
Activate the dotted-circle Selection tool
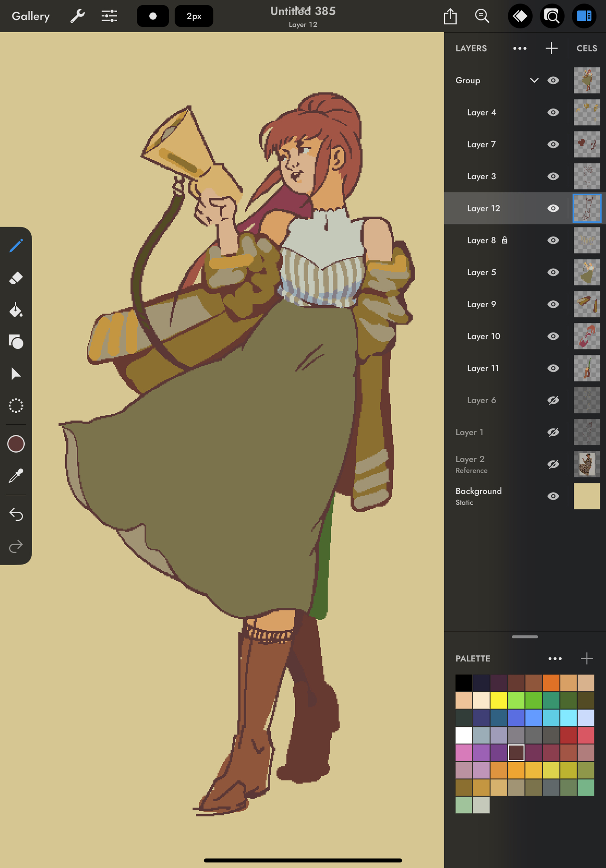tap(16, 406)
